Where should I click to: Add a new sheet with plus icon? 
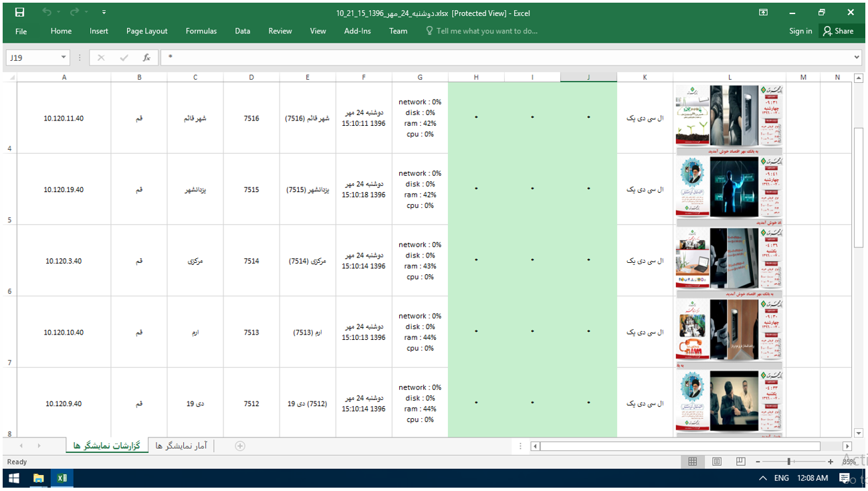240,446
